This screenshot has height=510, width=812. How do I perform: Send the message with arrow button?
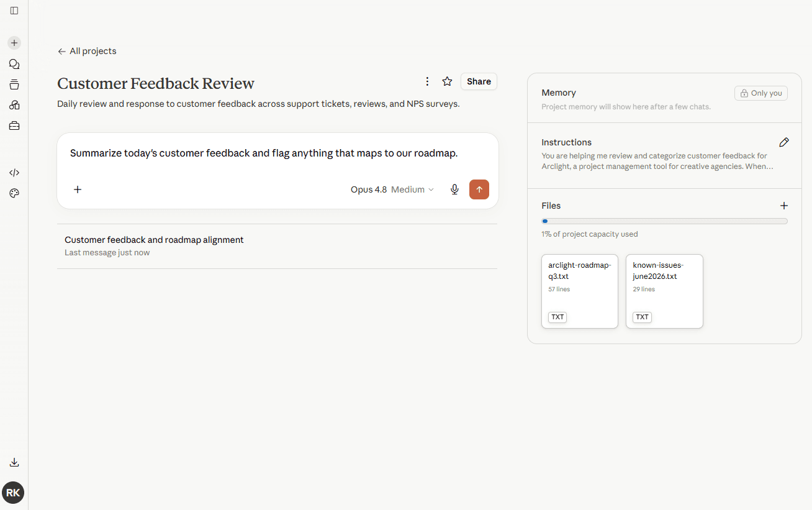pyautogui.click(x=479, y=189)
